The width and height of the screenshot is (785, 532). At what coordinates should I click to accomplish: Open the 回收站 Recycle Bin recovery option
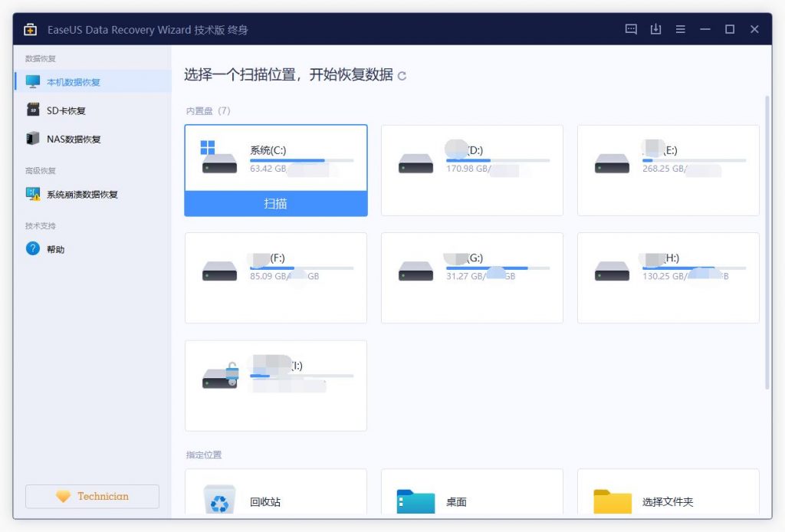tap(220, 500)
